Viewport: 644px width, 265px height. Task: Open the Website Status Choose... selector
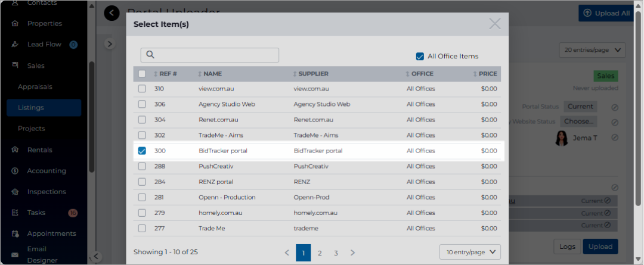coord(578,121)
